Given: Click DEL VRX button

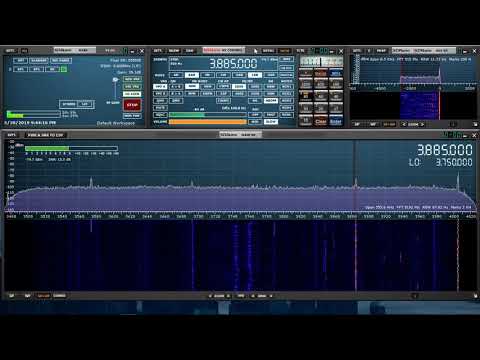Looking at the screenshot, I should click(132, 87).
